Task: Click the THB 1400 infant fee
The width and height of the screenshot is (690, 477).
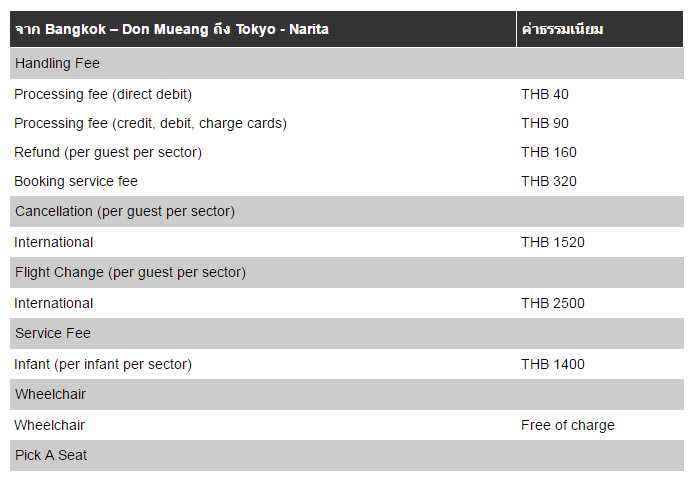Action: 553,364
